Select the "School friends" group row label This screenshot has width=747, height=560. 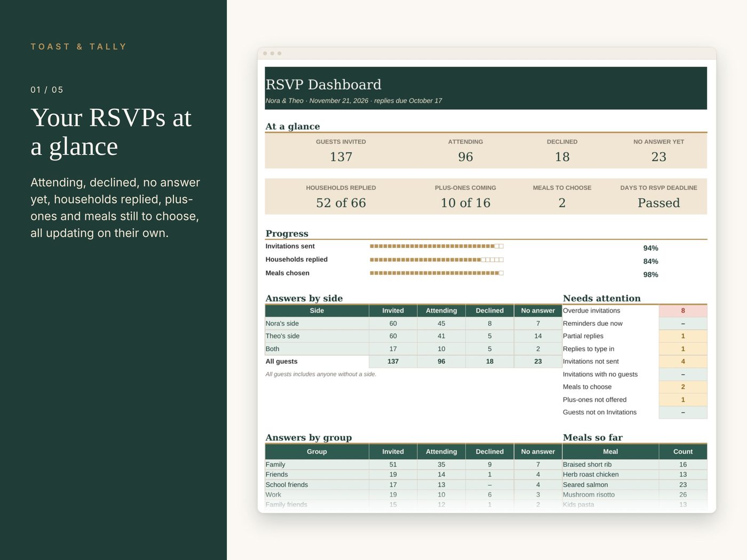coord(287,485)
